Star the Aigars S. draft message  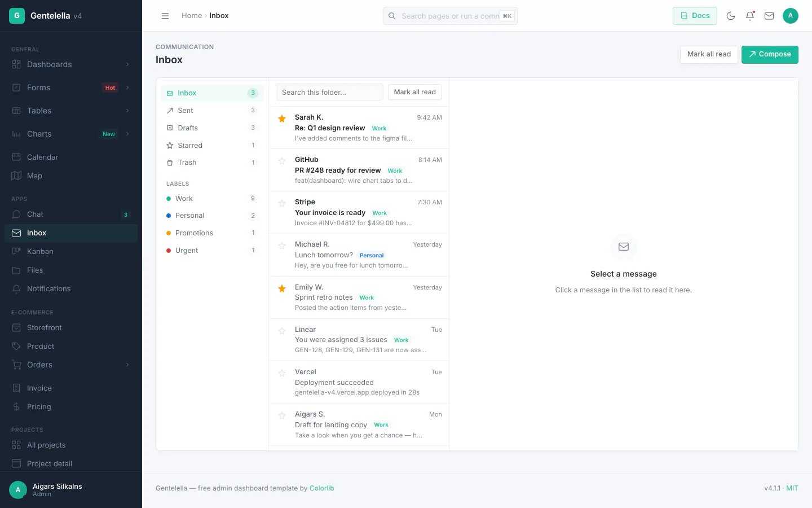coord(282,415)
